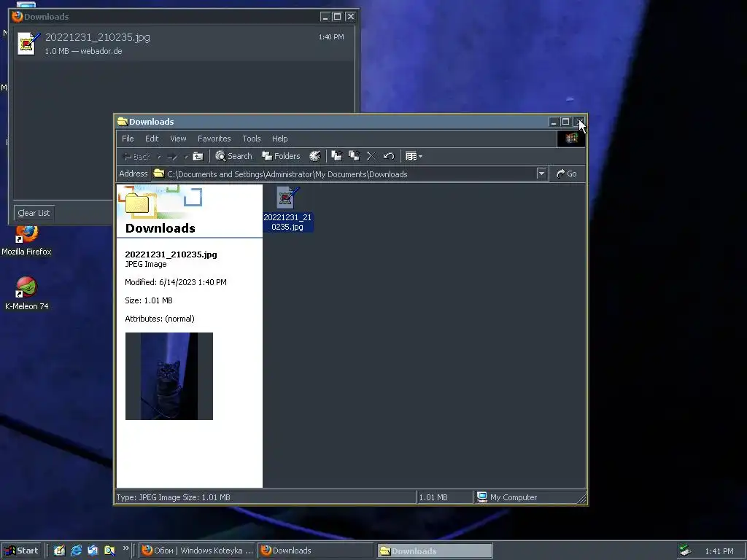Open the Views dropdown button
This screenshot has height=560, width=747.
pyautogui.click(x=414, y=156)
